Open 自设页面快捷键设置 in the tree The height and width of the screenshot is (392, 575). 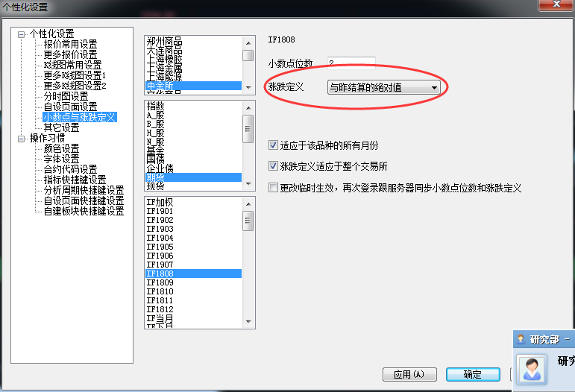[x=84, y=200]
